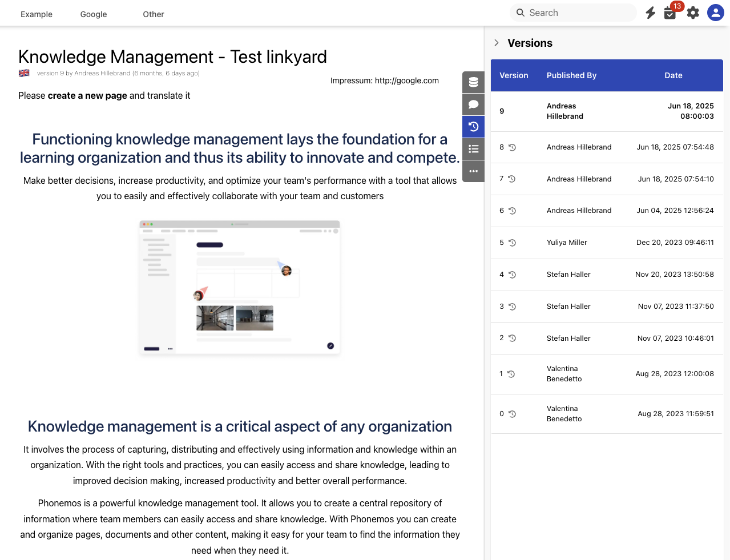Click the restore icon for version 0
Viewport: 730px width, 560px height.
tap(512, 414)
